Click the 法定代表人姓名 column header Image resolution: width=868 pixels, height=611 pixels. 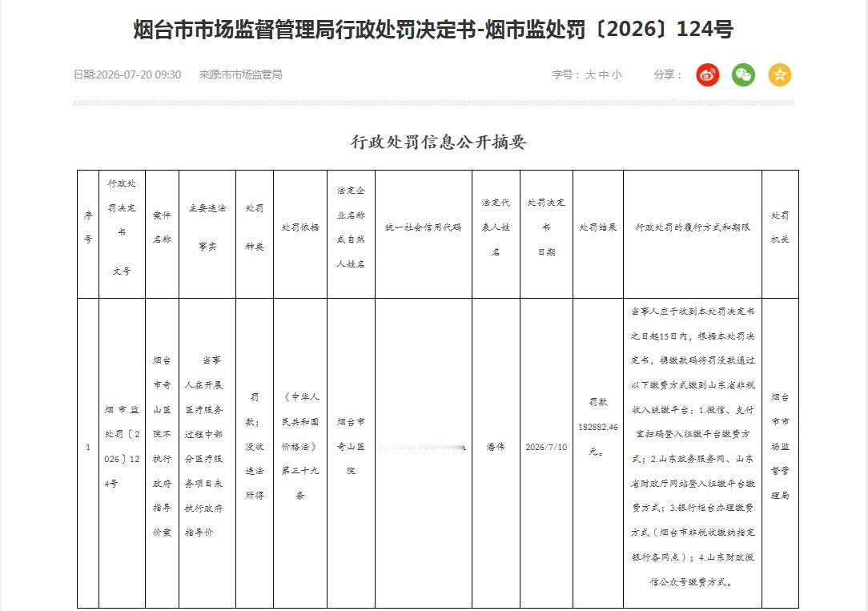pyautogui.click(x=496, y=234)
